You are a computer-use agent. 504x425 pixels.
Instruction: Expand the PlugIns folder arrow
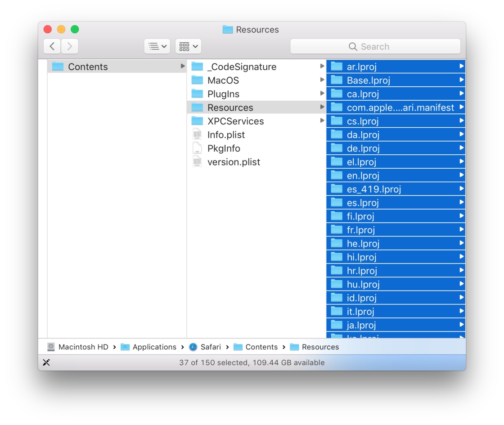pyautogui.click(x=322, y=94)
